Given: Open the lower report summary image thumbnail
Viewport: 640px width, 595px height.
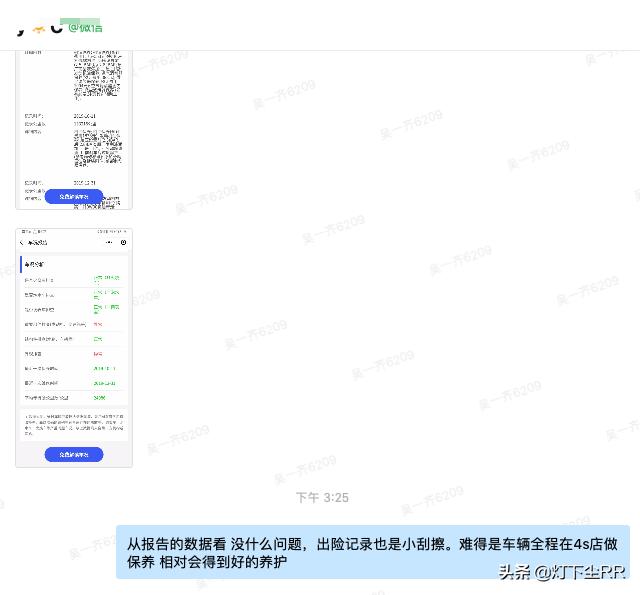Looking at the screenshot, I should (74, 348).
